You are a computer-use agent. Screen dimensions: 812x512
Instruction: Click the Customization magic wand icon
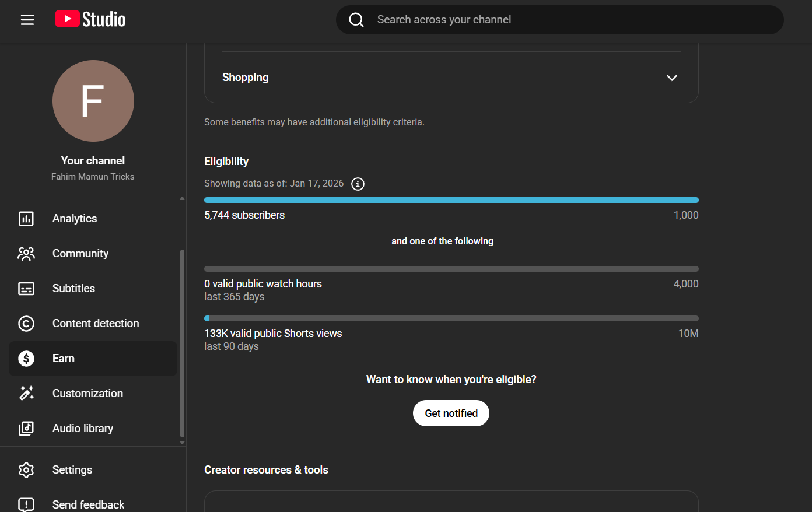26,394
